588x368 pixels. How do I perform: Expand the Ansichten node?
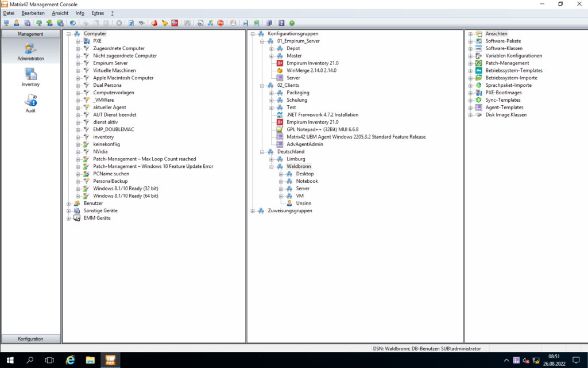[470, 34]
